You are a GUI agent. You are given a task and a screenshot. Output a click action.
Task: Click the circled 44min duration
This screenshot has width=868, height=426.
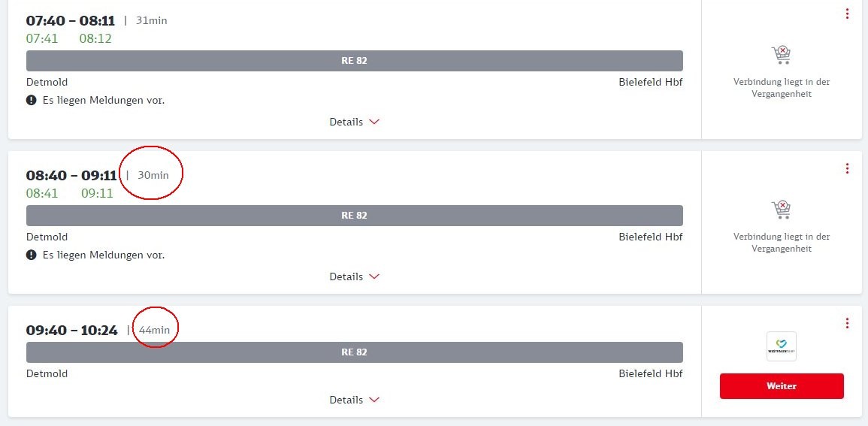pyautogui.click(x=155, y=330)
